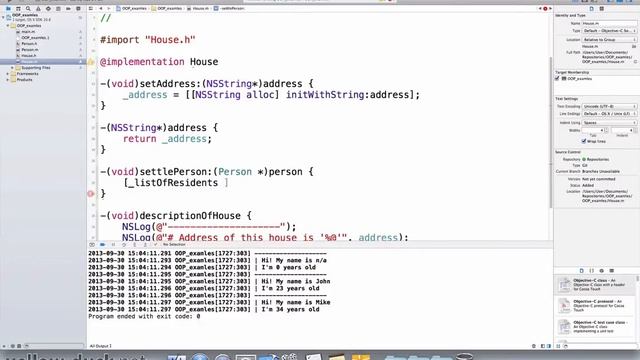Viewport: 640px width, 360px height.
Task: Open the related items menu in jump bar
Action: pyautogui.click(x=91, y=9)
